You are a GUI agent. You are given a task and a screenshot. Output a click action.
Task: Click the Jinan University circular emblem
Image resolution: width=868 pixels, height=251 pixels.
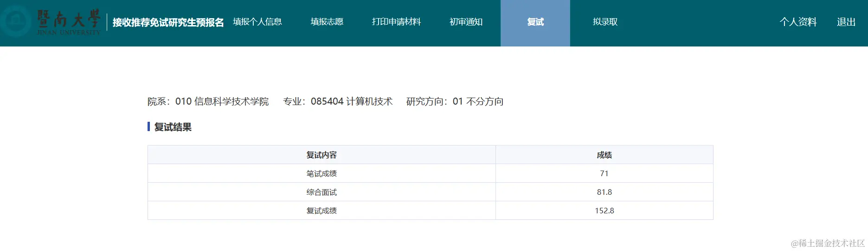17,21
